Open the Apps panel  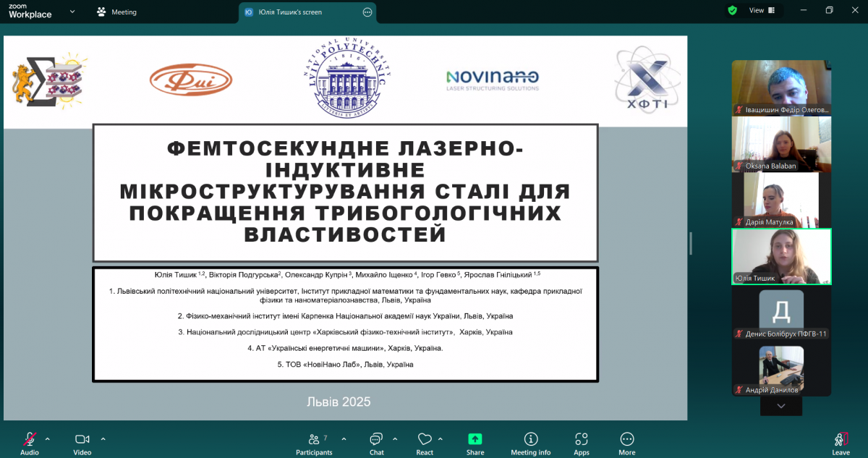pos(582,440)
